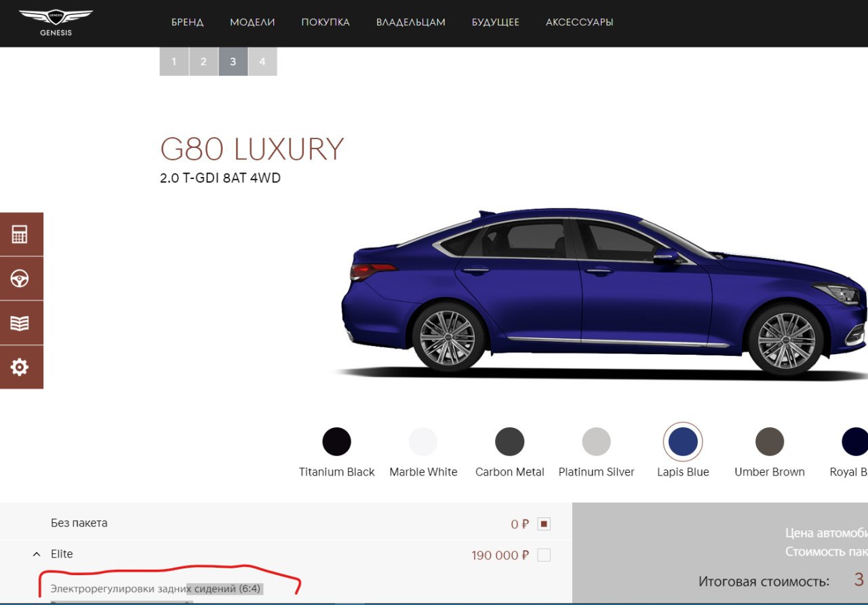Click the blue G80 car image
868x605 pixels.
click(x=603, y=293)
